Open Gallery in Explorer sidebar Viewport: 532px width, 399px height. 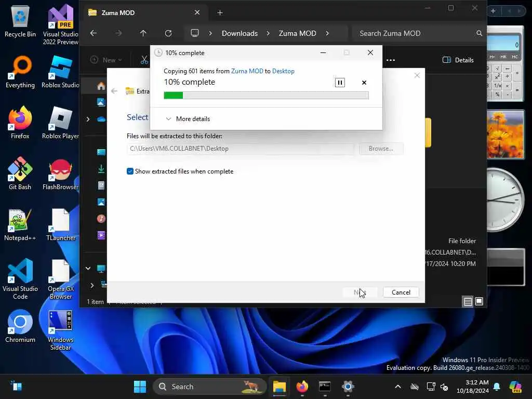[101, 102]
